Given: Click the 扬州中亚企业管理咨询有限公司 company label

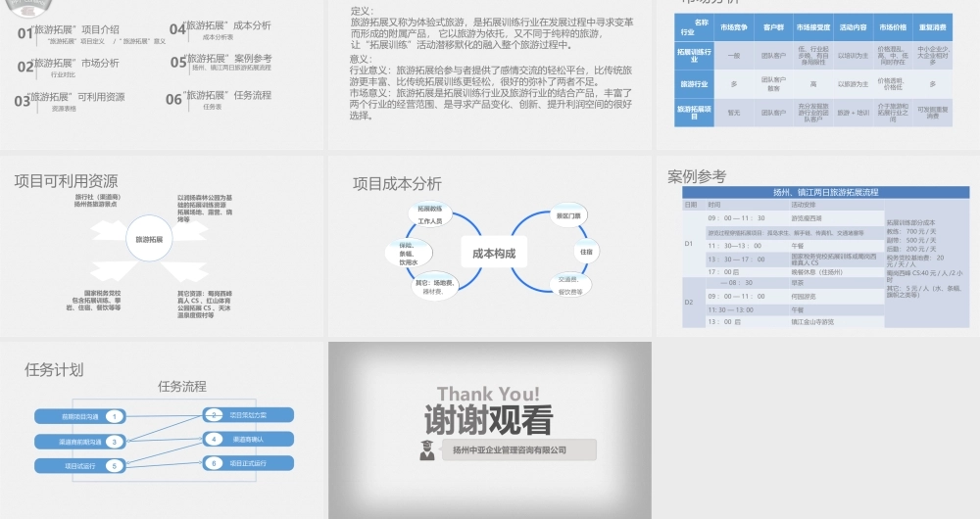Looking at the screenshot, I should tap(510, 450).
